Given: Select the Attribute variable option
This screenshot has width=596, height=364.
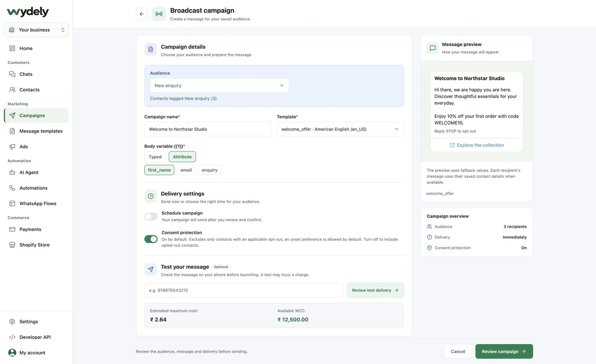Looking at the screenshot, I should tap(182, 157).
